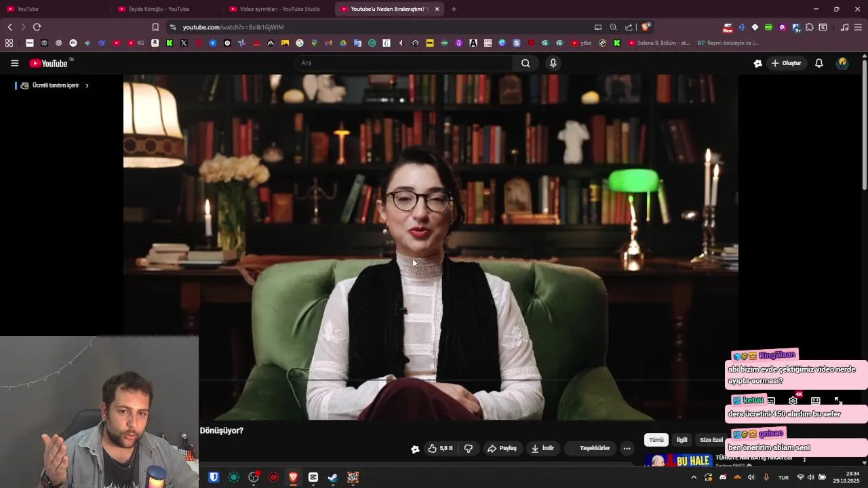Open Steam from the taskbar

[x=333, y=477]
